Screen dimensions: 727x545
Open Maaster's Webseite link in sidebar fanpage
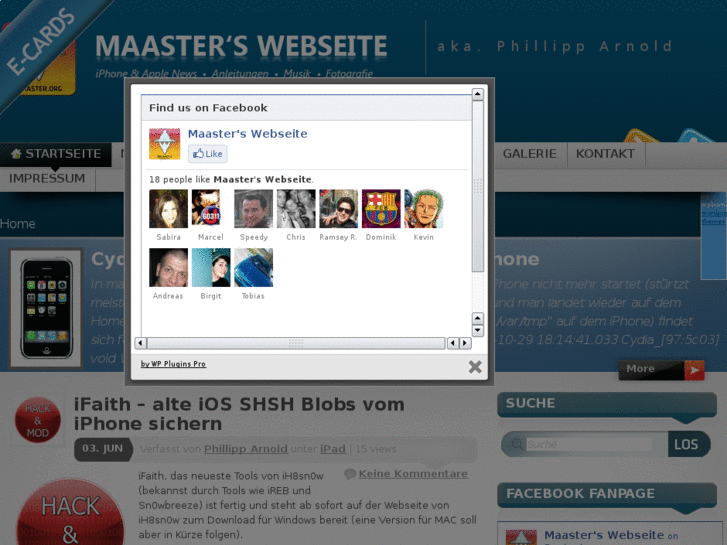(604, 535)
